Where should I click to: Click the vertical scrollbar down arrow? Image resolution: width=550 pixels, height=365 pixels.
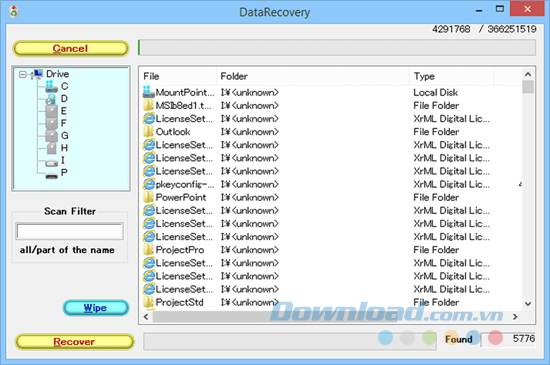point(528,304)
